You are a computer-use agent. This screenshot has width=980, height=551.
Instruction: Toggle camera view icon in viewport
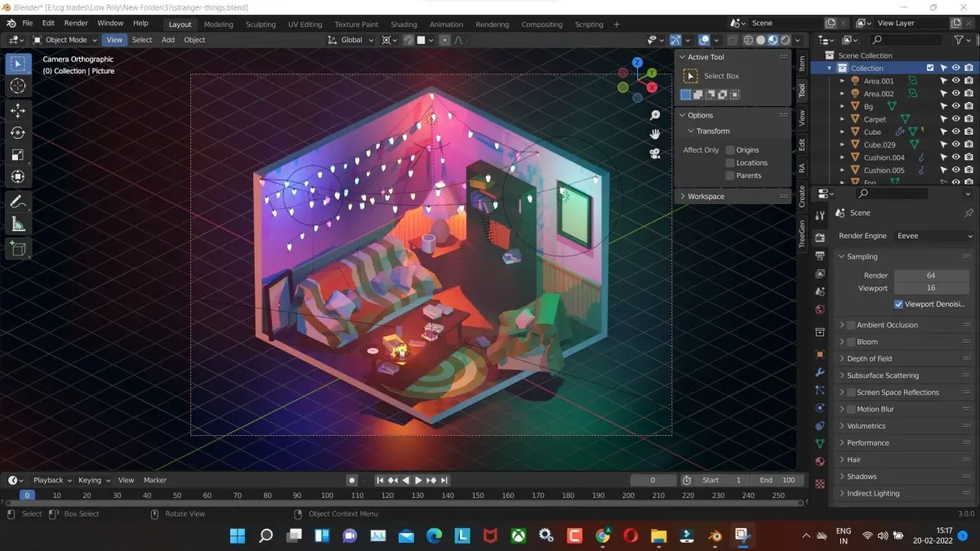[655, 153]
